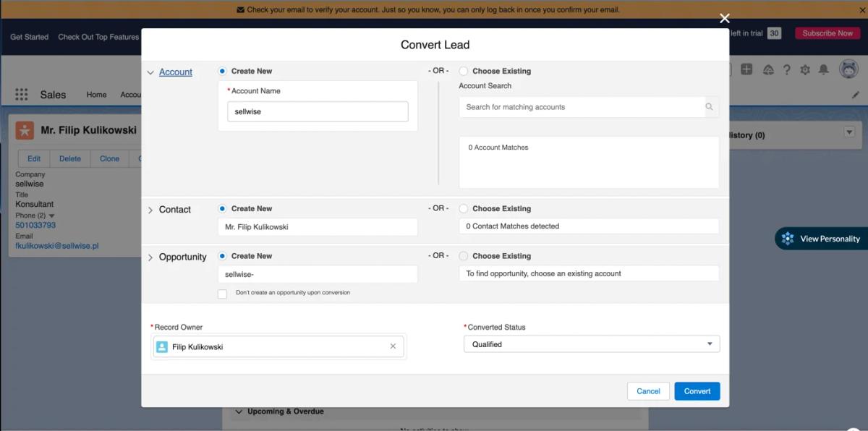
Task: Click the envelope icon in verification banner
Action: click(240, 10)
